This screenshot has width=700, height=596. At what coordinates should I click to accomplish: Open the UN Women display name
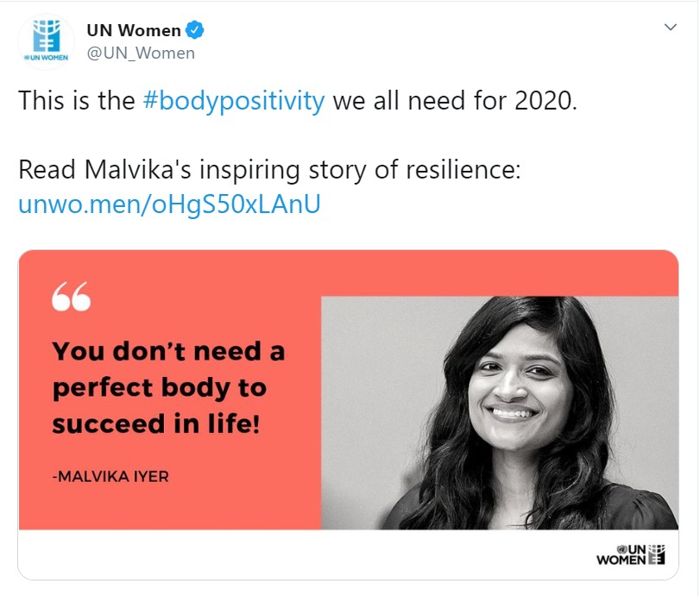pos(134,30)
